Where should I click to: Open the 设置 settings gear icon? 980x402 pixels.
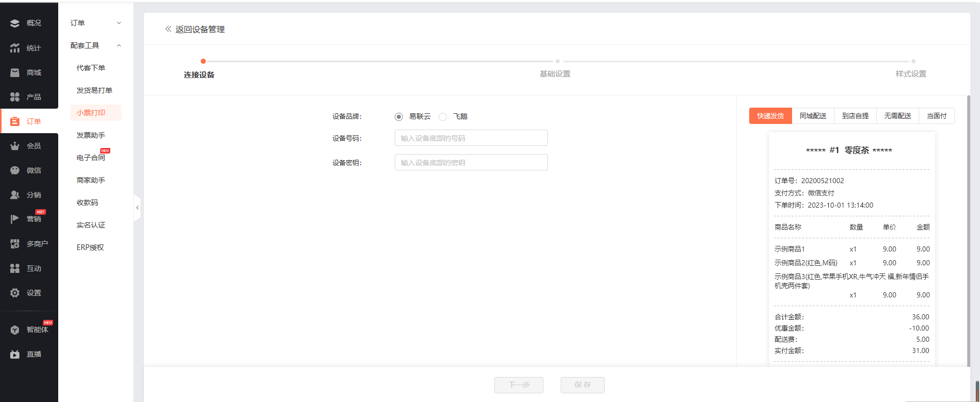click(15, 293)
